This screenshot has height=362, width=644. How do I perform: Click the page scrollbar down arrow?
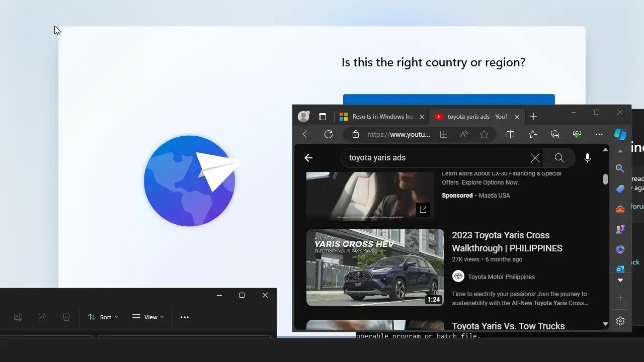point(605,324)
